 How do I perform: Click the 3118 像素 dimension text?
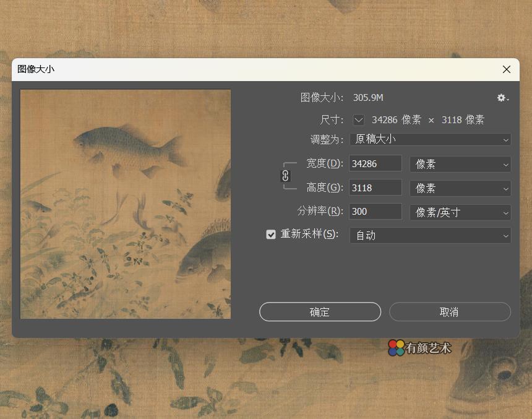463,120
